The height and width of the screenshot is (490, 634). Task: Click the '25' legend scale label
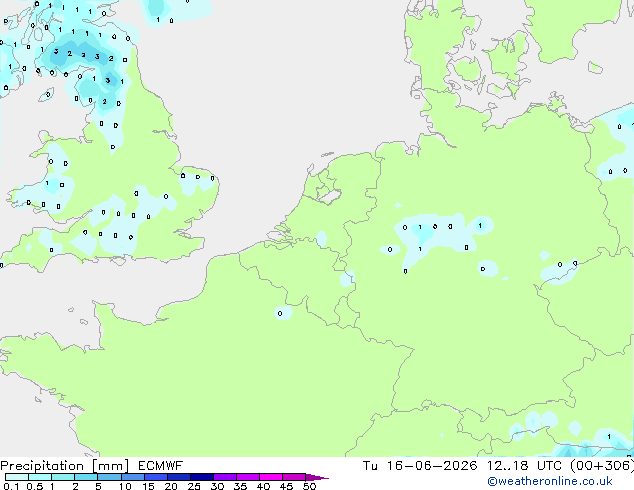[194, 486]
